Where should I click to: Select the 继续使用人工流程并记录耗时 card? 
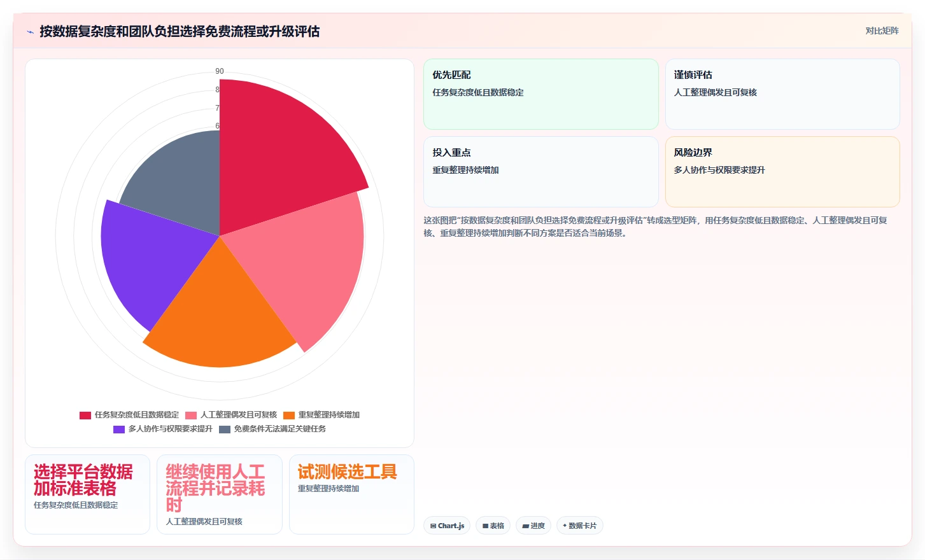(220, 494)
